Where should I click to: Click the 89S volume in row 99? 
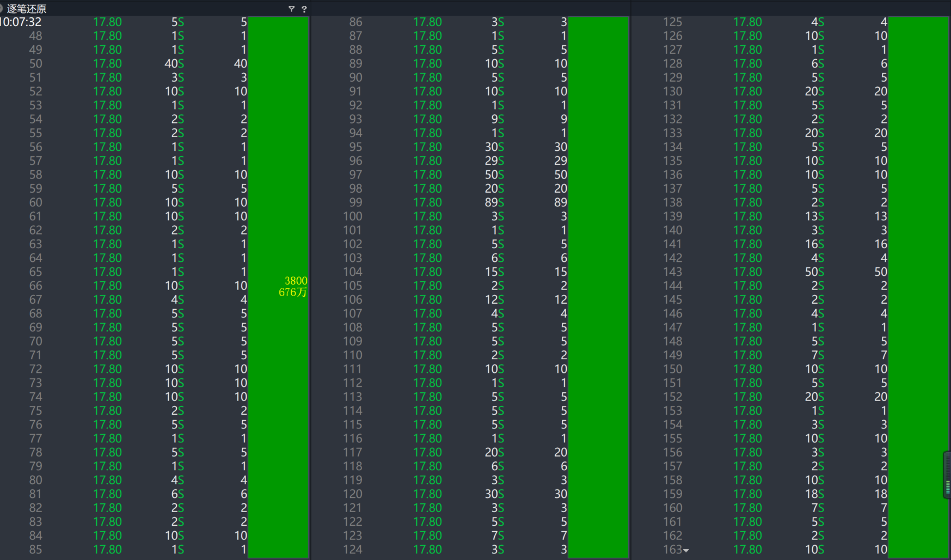(494, 202)
